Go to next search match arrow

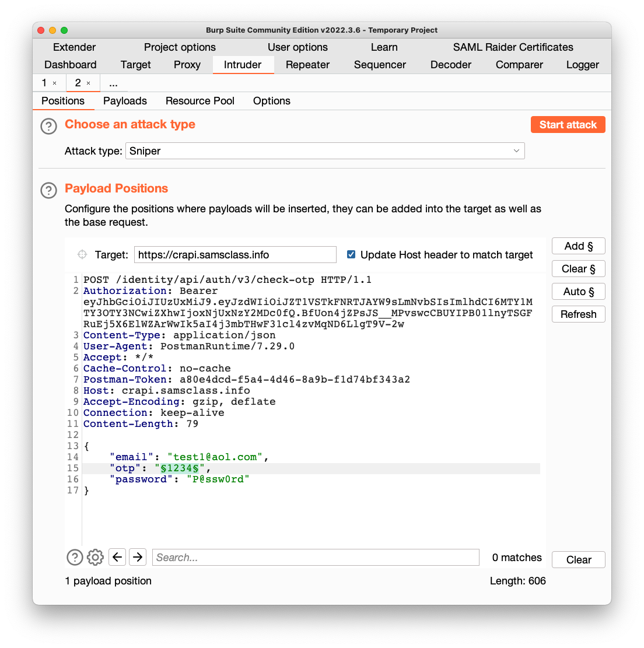(x=138, y=557)
